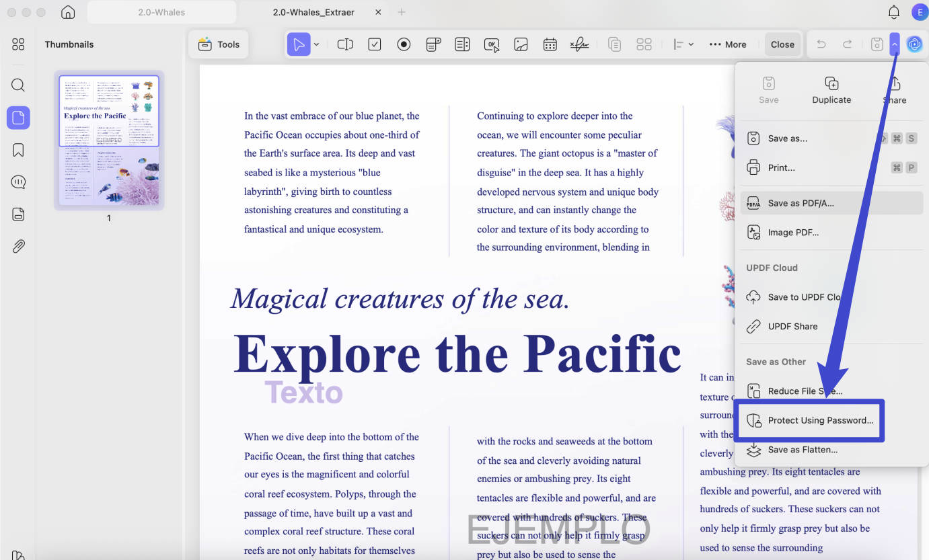This screenshot has height=560, width=929.
Task: Add a digital signature field
Action: click(x=580, y=44)
